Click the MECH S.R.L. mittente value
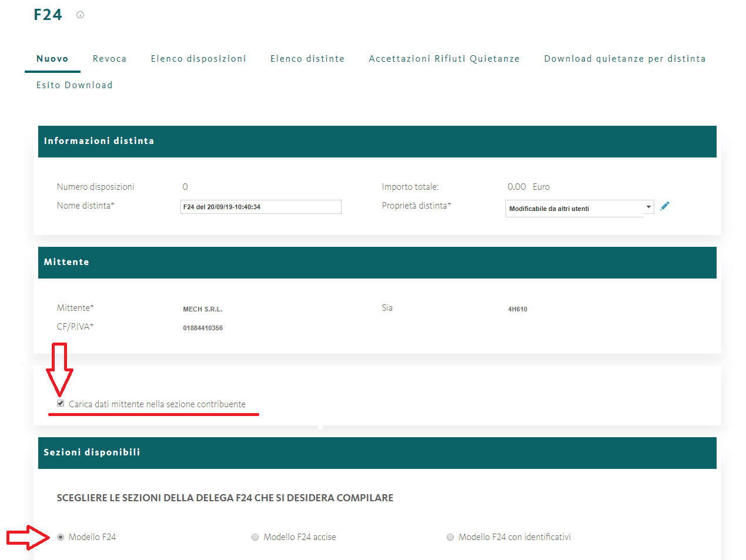 pyautogui.click(x=202, y=309)
